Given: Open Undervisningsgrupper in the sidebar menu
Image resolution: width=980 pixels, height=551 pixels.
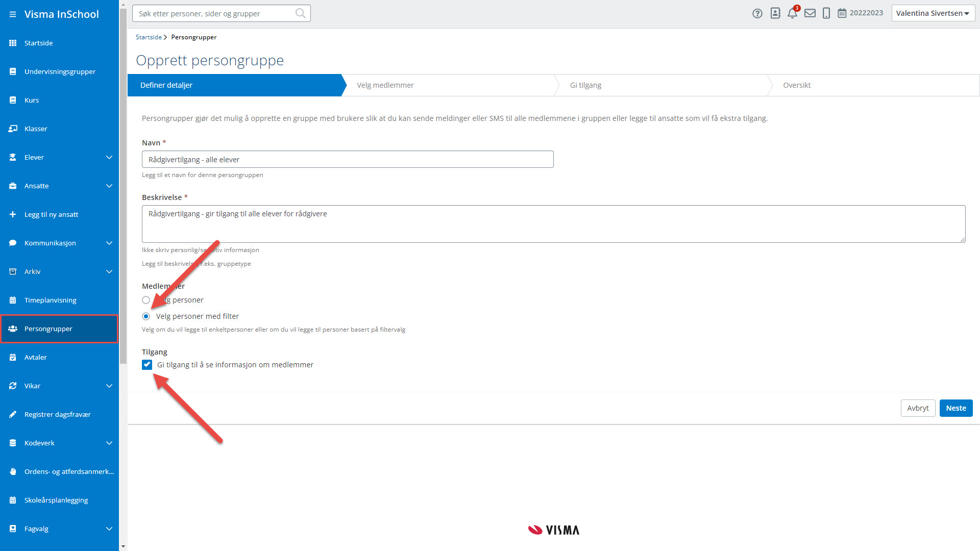Looking at the screenshot, I should (x=59, y=71).
